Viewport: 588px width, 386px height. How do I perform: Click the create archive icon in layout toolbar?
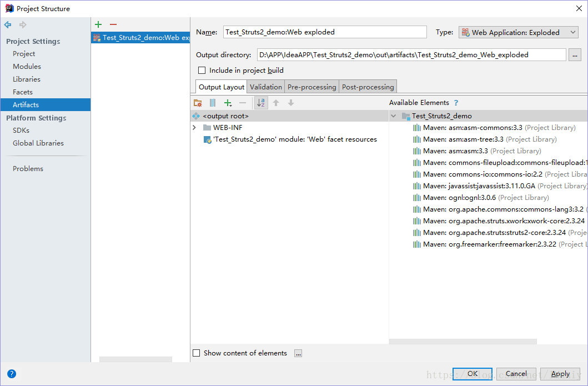click(x=213, y=103)
